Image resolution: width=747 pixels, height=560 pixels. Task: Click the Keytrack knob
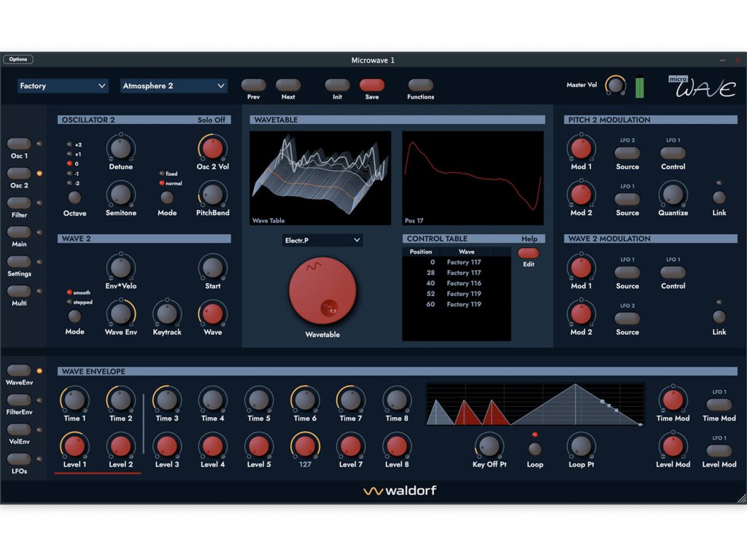(167, 314)
